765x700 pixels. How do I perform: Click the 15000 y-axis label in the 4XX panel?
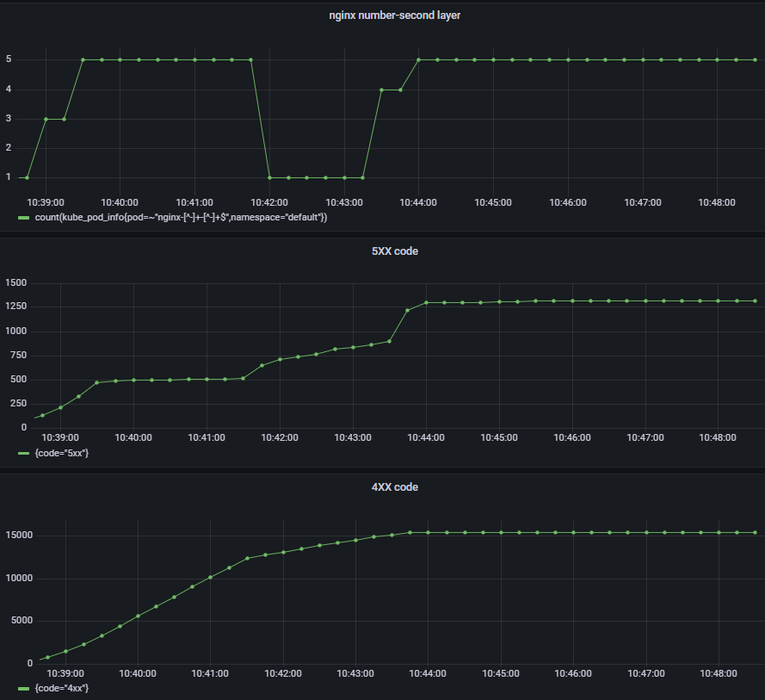17,535
